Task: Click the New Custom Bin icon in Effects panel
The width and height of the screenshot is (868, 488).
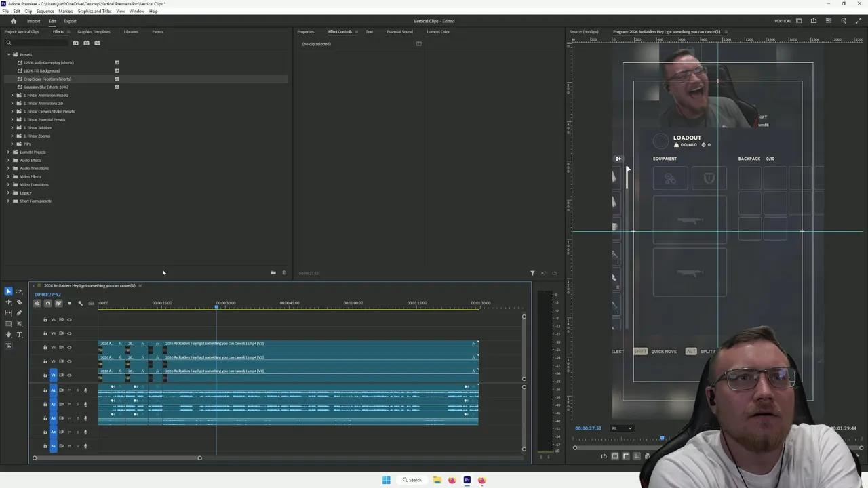Action: pyautogui.click(x=273, y=273)
